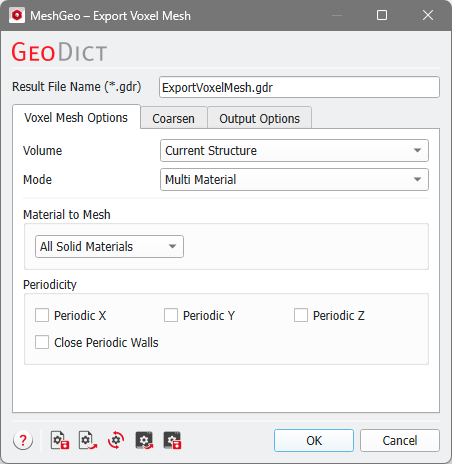Switch to the Output Options tab
452x464 pixels.
(259, 118)
